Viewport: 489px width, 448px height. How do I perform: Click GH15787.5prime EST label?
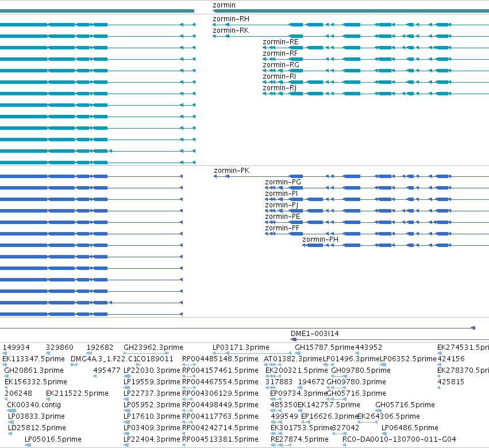click(325, 347)
